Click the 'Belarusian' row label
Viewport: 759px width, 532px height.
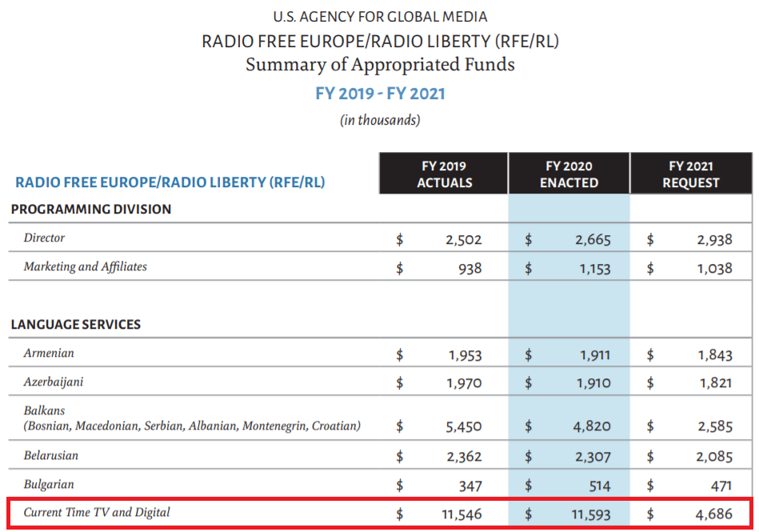pyautogui.click(x=51, y=455)
